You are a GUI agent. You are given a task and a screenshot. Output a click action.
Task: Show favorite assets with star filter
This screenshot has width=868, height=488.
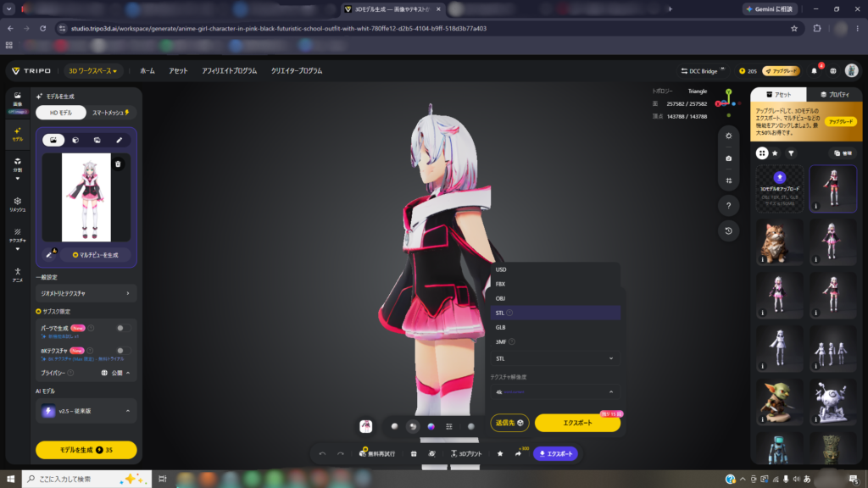[x=775, y=153]
